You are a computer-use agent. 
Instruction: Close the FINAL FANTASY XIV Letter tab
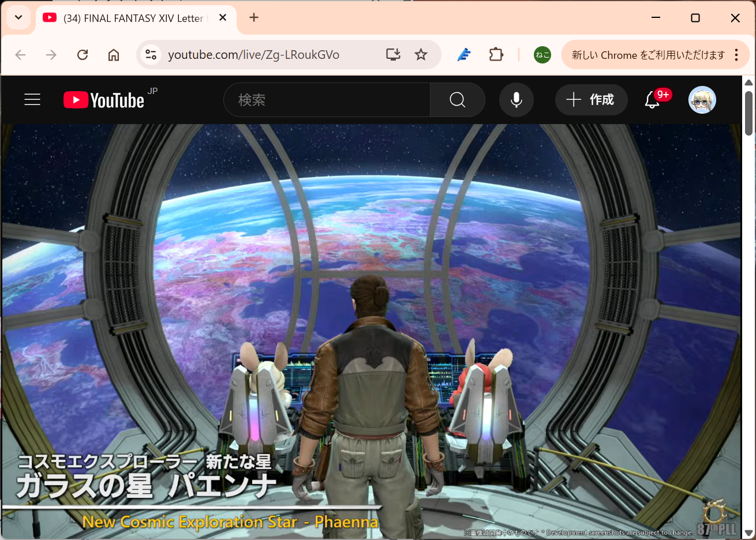click(223, 18)
